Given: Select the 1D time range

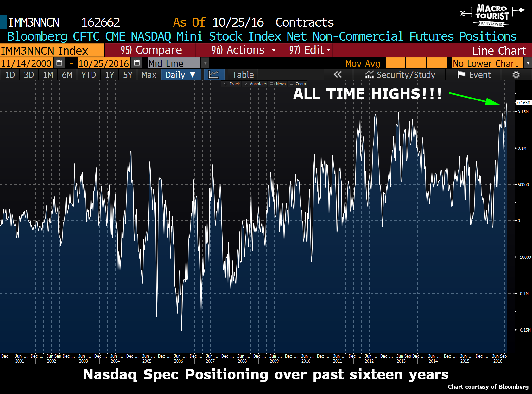Looking at the screenshot, I should [x=10, y=75].
